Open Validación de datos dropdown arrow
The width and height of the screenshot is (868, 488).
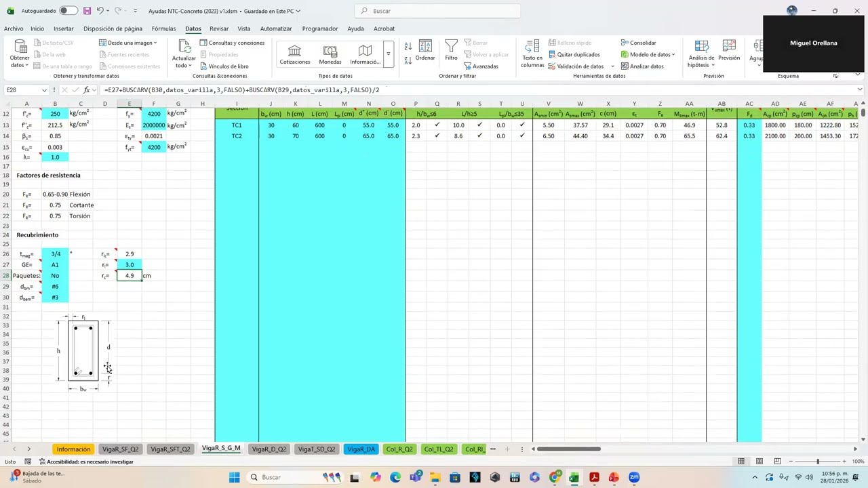click(612, 66)
